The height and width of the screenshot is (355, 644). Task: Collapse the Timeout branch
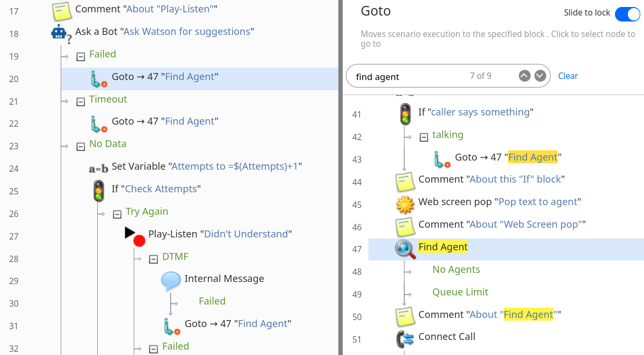coord(81,102)
